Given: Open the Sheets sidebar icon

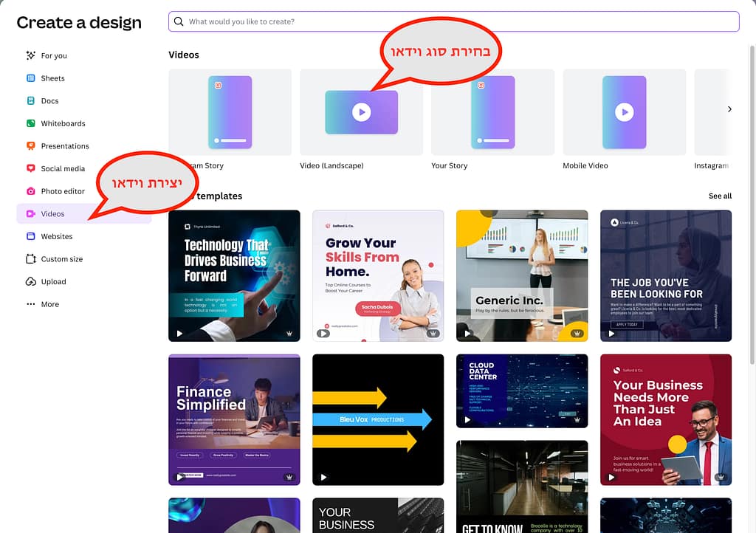Looking at the screenshot, I should (x=31, y=78).
